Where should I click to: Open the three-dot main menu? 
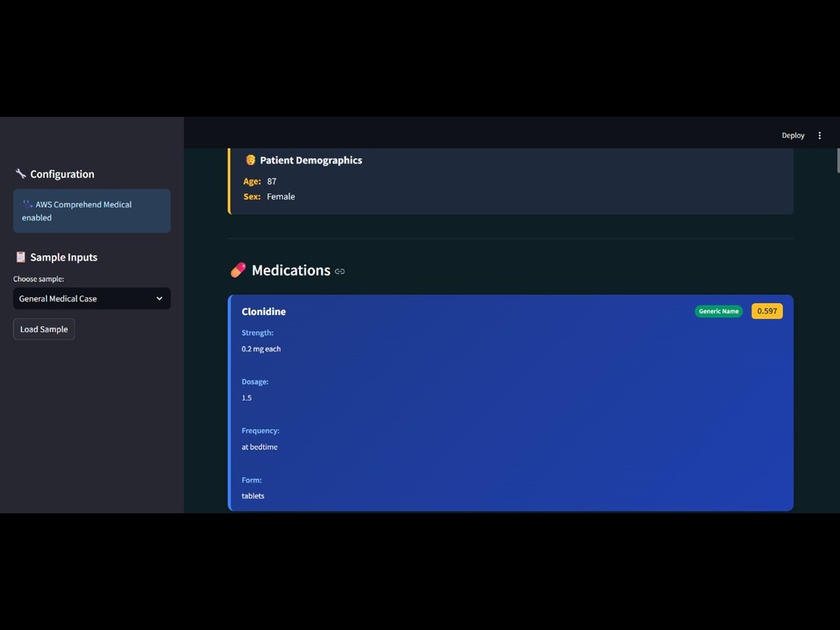click(x=819, y=135)
